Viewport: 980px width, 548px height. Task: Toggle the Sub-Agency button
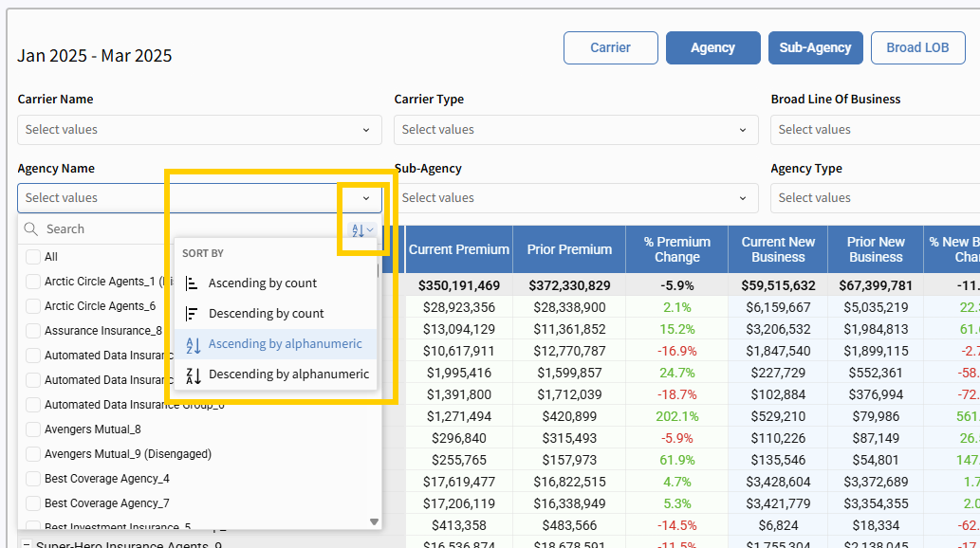[815, 48]
